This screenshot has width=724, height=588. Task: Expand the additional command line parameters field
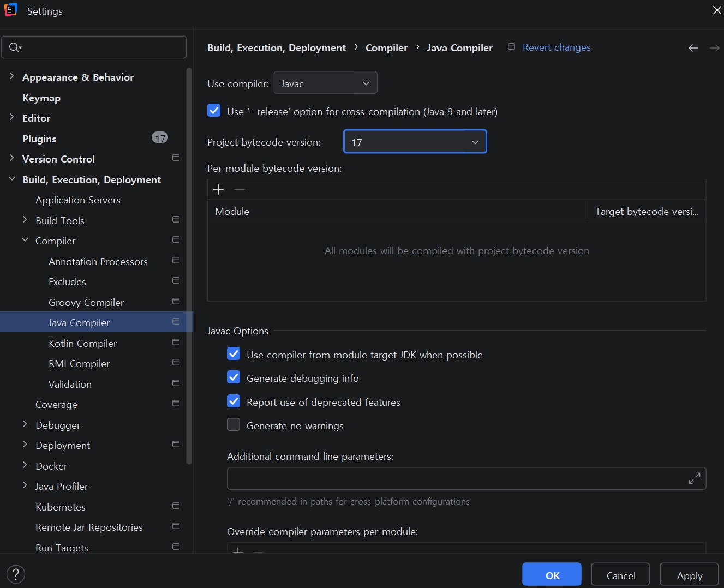point(695,478)
